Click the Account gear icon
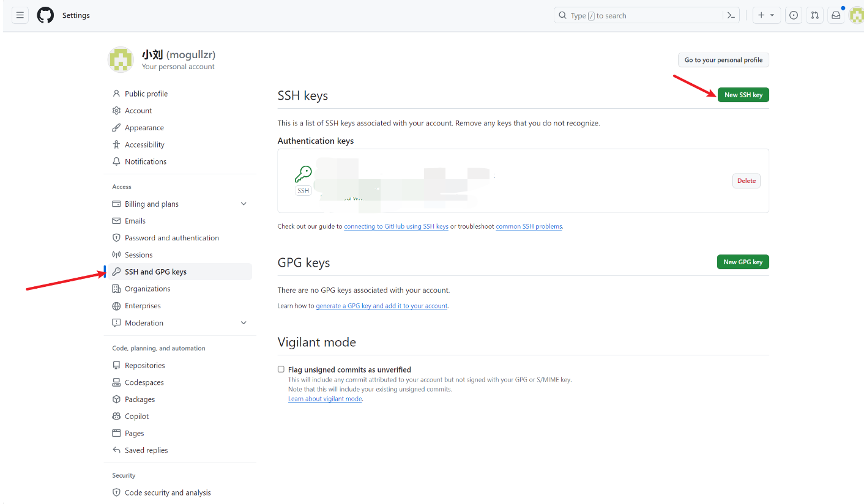 tap(116, 111)
